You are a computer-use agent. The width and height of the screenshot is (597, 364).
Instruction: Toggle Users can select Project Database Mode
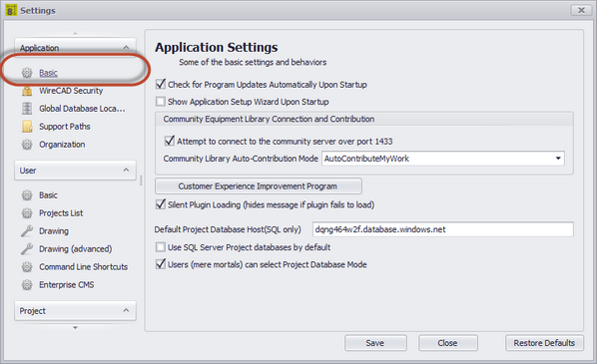[161, 264]
